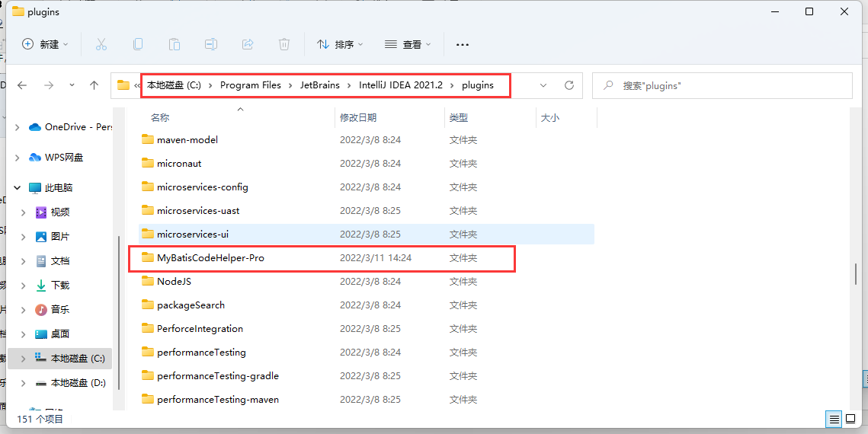Click JetBrains in address breadcrumb

click(320, 85)
